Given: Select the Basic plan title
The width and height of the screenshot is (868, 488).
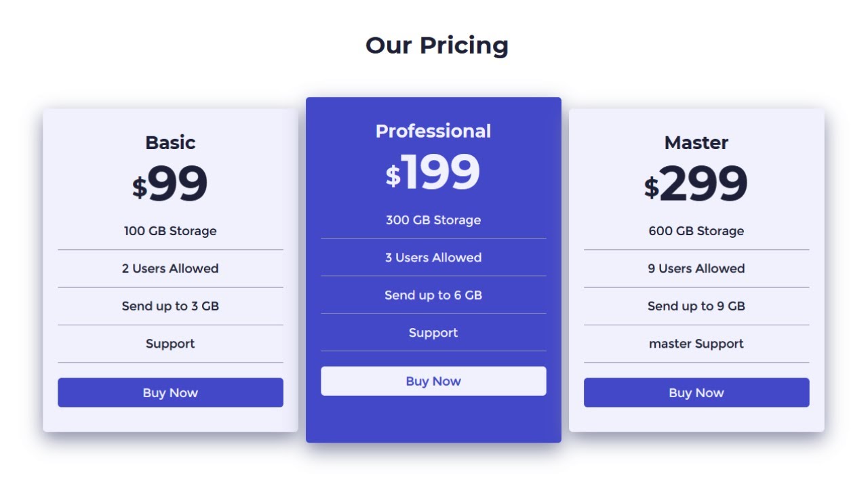Looking at the screenshot, I should (x=170, y=142).
